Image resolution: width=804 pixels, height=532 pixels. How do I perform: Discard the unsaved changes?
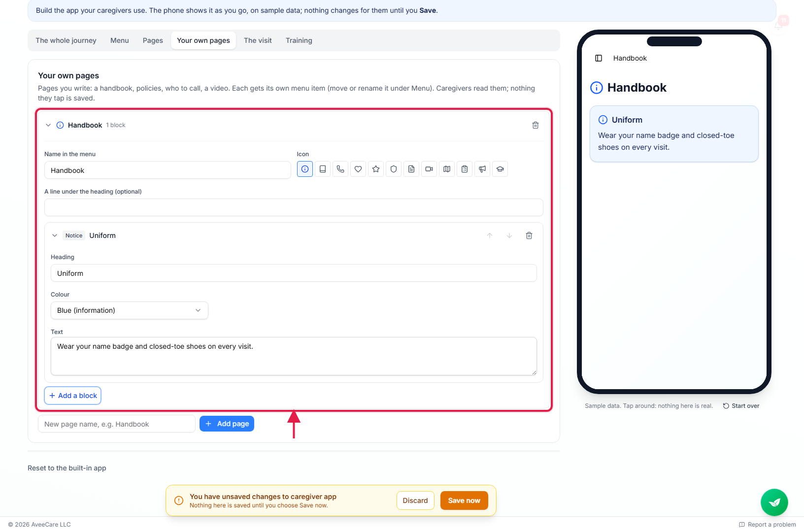tap(415, 500)
